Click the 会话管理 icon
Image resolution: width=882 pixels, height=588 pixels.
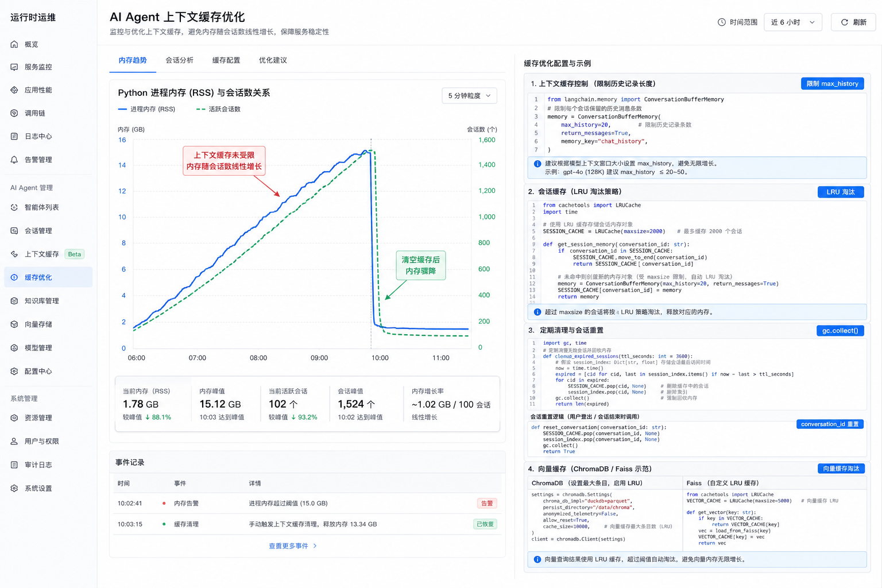(14, 231)
